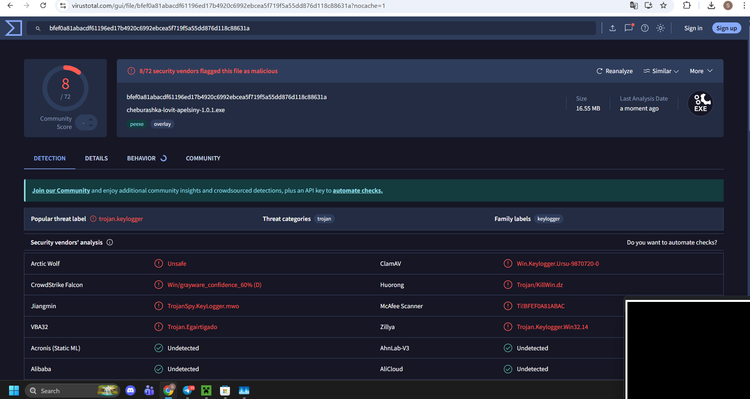Click the CrowdStrike Falcon vendor name
Screen dimensions: 750x399
(56, 285)
